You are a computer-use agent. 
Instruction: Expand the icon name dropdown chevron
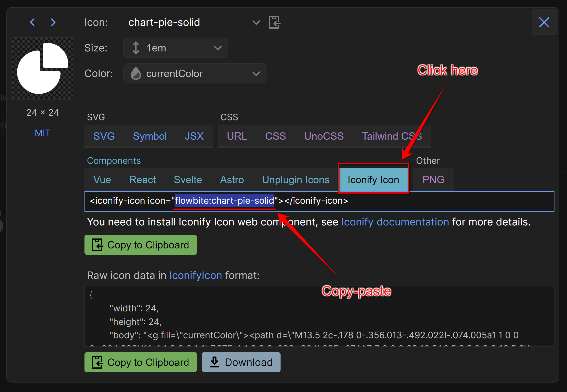pyautogui.click(x=256, y=23)
